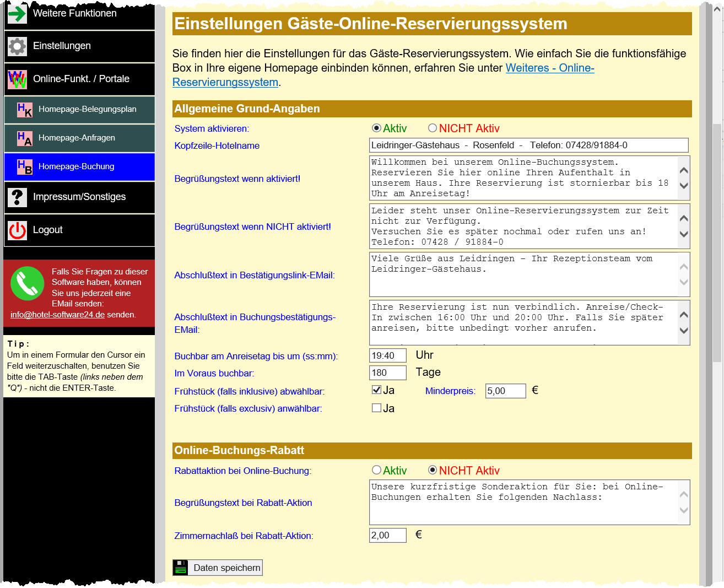This screenshot has height=588, width=724.
Task: Click the Buchbar am Anreisetag time field 19:40
Action: coord(388,356)
